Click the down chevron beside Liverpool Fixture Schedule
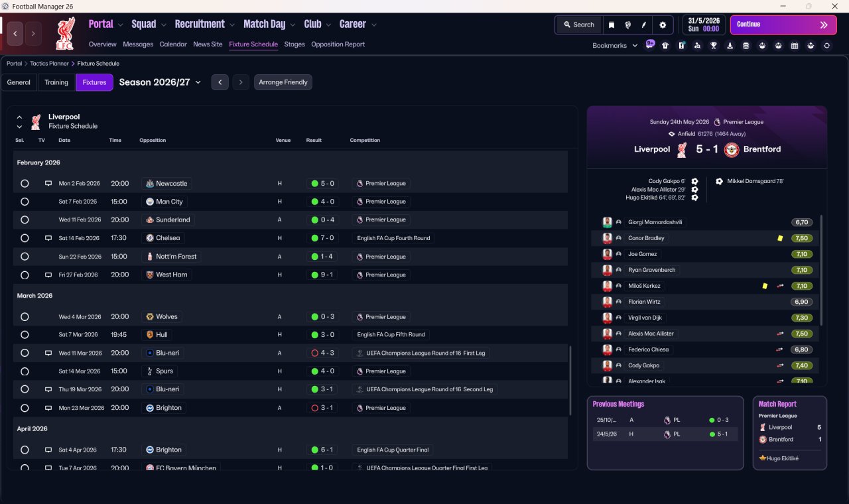The width and height of the screenshot is (849, 504). pyautogui.click(x=19, y=127)
